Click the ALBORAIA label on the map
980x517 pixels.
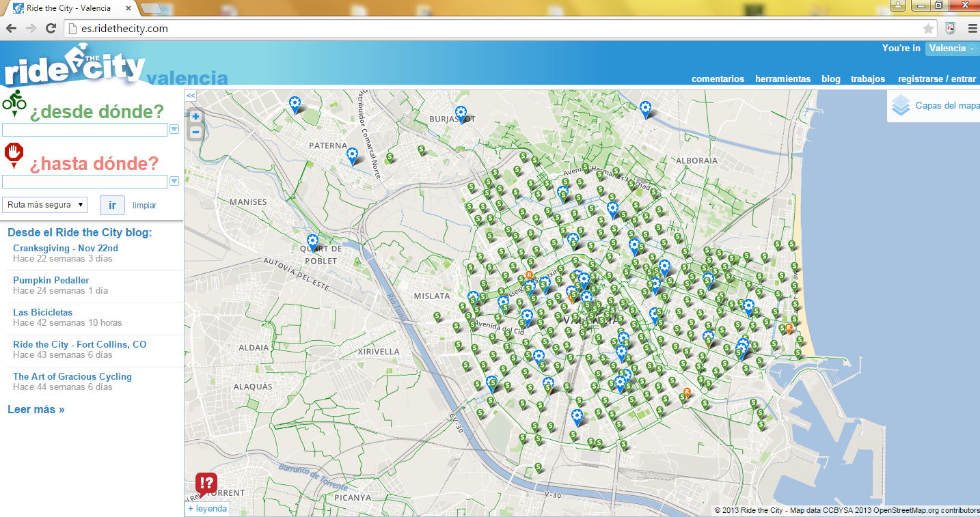697,160
